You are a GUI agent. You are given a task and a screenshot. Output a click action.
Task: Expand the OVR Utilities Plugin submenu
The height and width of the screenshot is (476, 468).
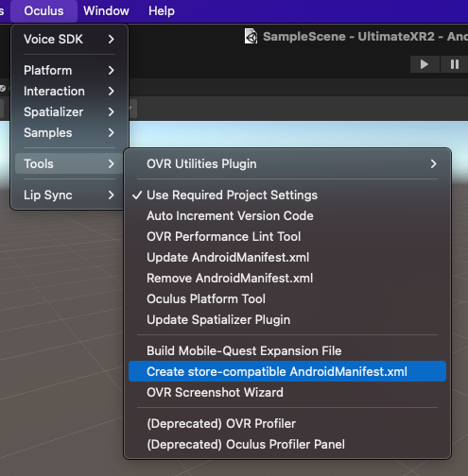coord(287,164)
